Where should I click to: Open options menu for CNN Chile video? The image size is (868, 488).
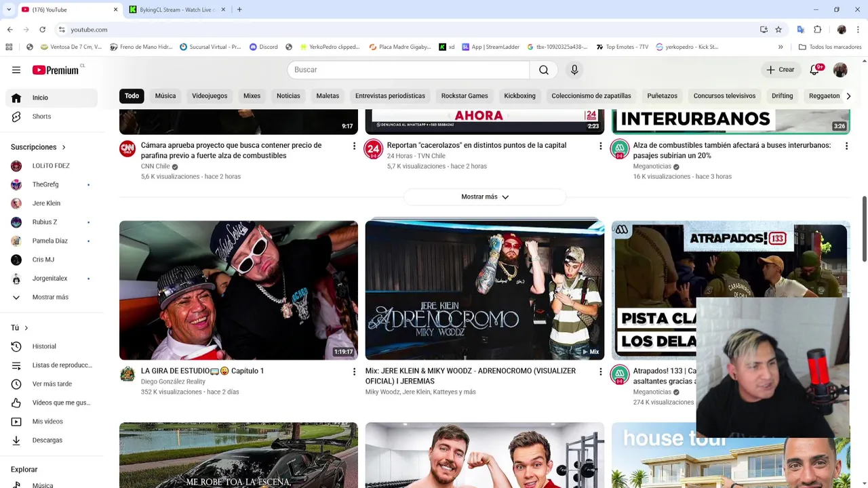pyautogui.click(x=354, y=146)
